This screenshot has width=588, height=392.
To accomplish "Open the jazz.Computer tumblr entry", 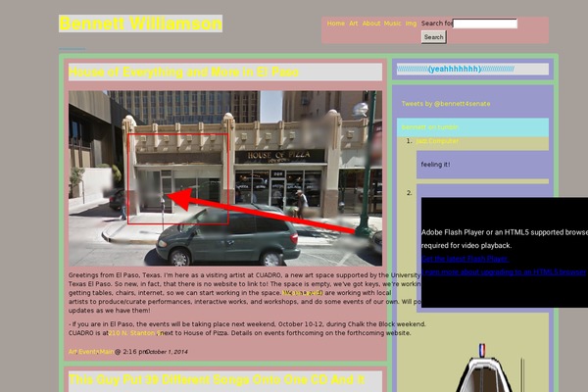I will (x=437, y=141).
